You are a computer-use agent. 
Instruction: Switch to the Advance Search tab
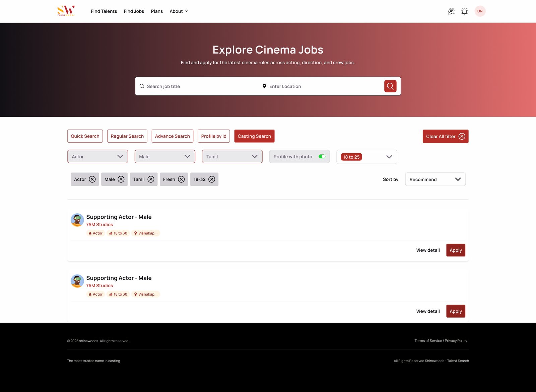173,136
